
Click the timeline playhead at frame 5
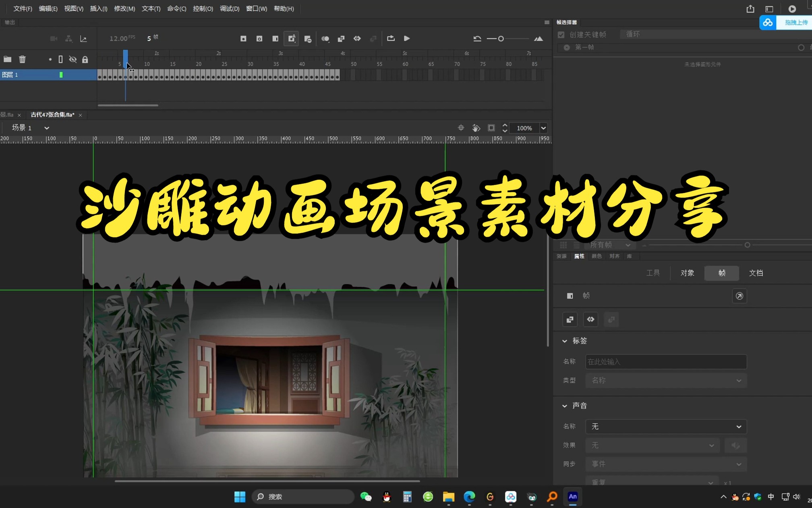pyautogui.click(x=125, y=59)
